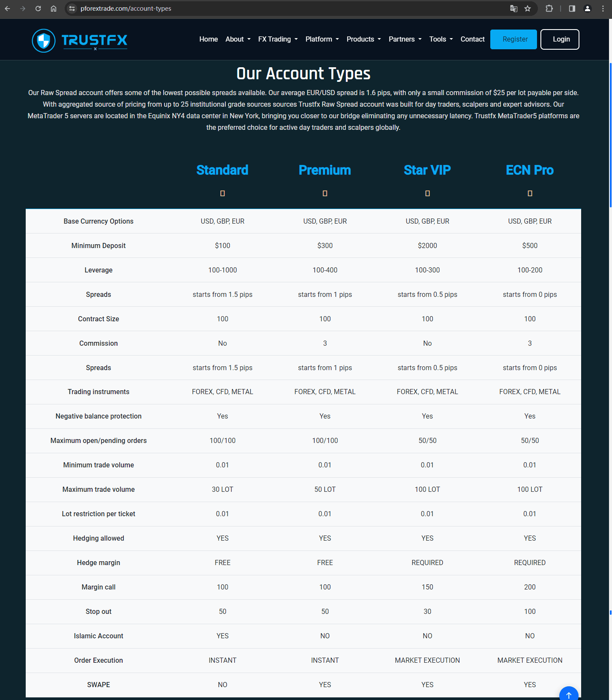Click the icon under the Premium heading
The image size is (612, 700).
coord(325,193)
